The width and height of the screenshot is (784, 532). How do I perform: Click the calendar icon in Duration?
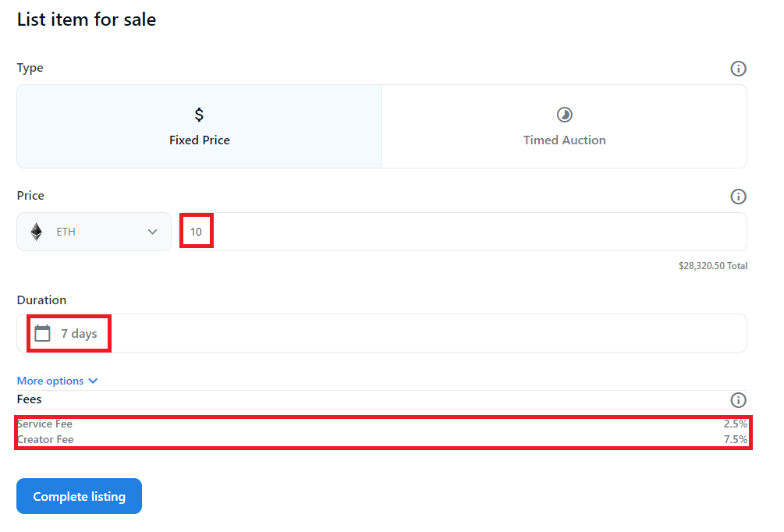click(42, 333)
